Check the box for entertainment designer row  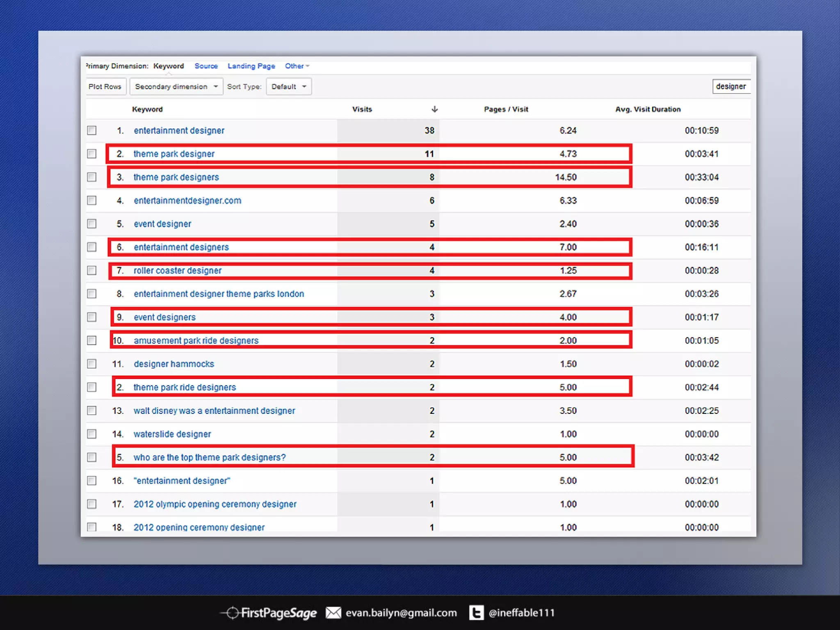click(x=92, y=130)
